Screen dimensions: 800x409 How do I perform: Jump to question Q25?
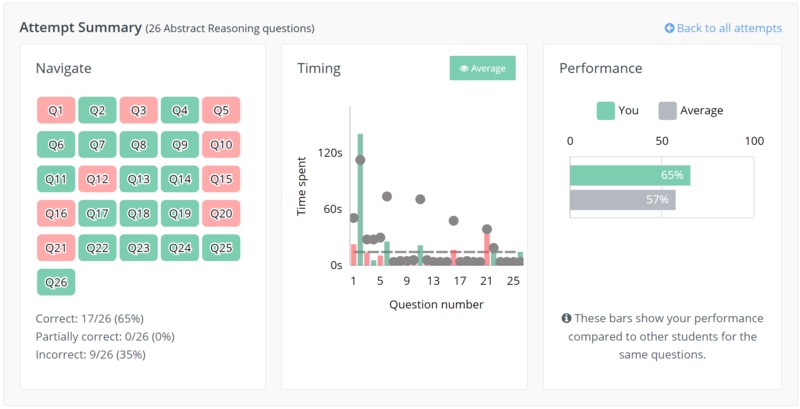(221, 248)
